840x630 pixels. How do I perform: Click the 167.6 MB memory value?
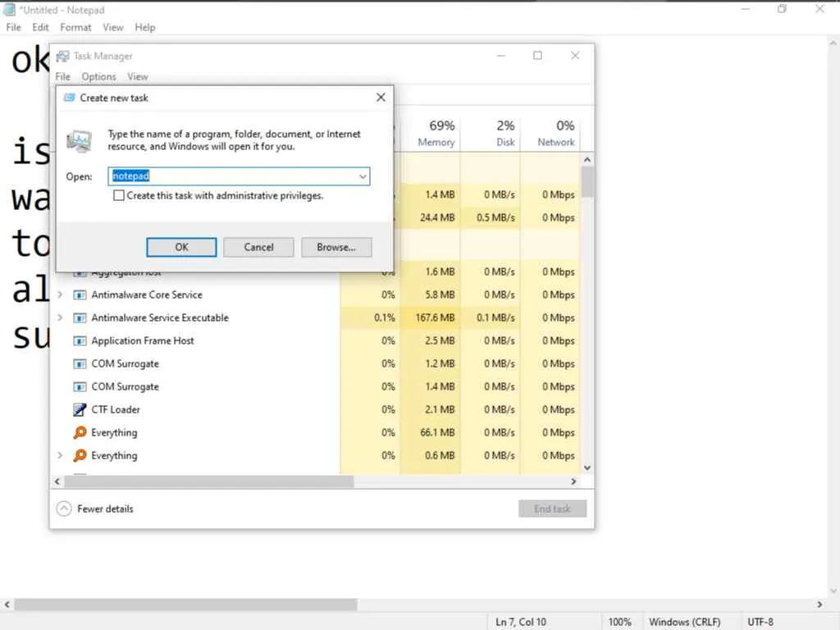pos(435,318)
